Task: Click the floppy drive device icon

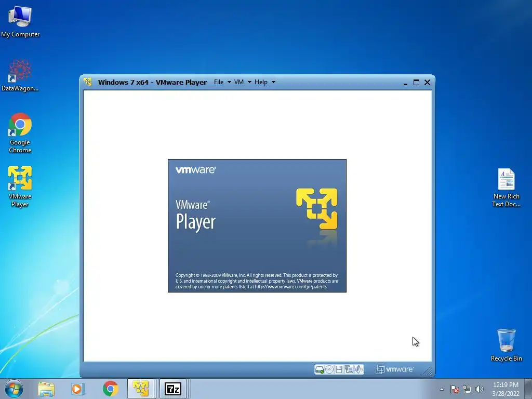Action: [339, 370]
